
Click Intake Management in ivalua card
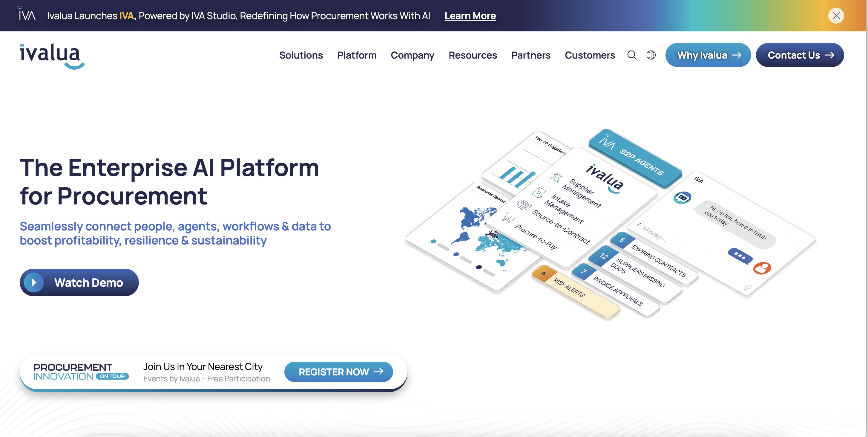click(564, 209)
